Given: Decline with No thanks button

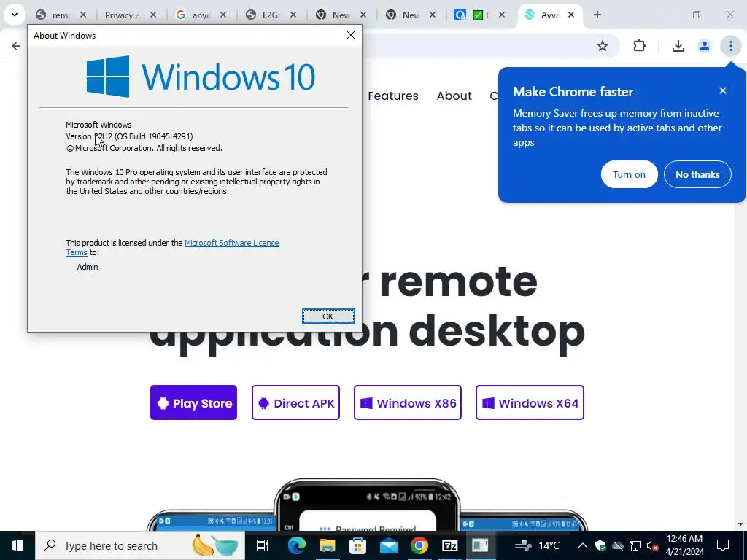Looking at the screenshot, I should pos(697,174).
